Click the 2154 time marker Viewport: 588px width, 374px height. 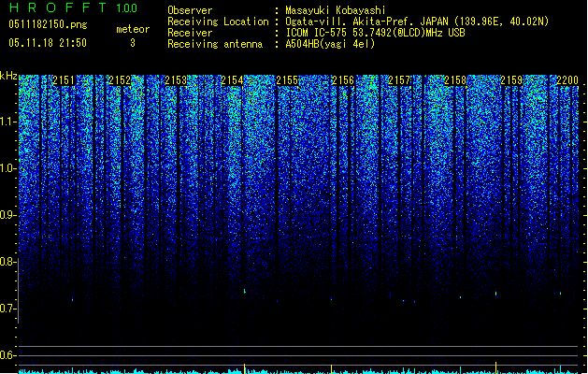pyautogui.click(x=232, y=80)
